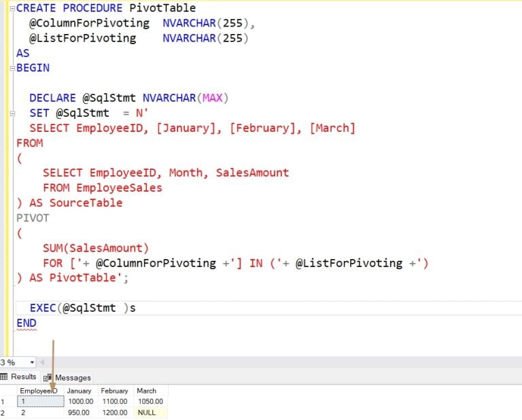Select cell with EmployeeID value 2
This screenshot has width=522, height=420.
pos(40,413)
